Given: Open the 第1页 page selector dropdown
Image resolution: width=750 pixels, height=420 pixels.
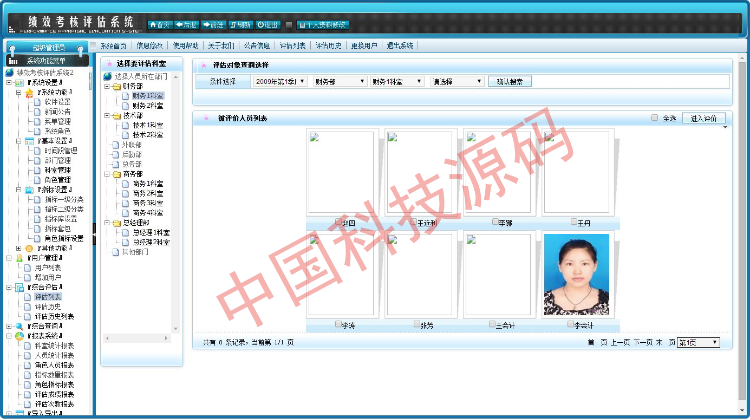Looking at the screenshot, I should click(x=699, y=342).
